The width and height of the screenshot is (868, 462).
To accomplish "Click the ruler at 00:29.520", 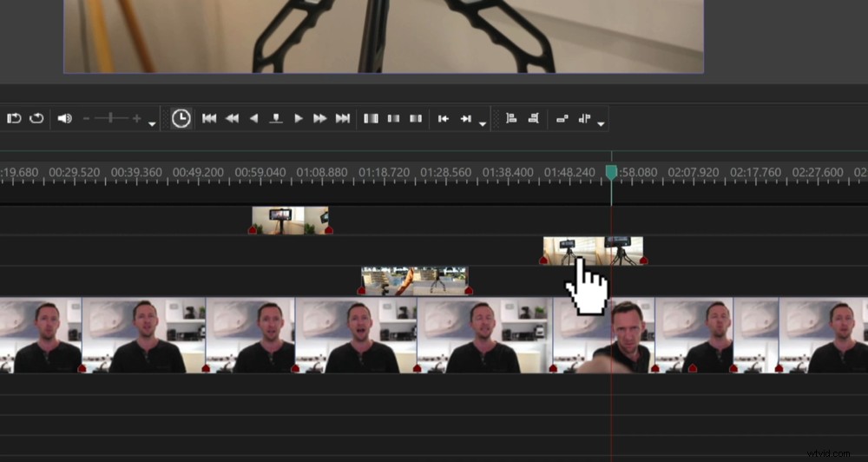I will [75, 172].
